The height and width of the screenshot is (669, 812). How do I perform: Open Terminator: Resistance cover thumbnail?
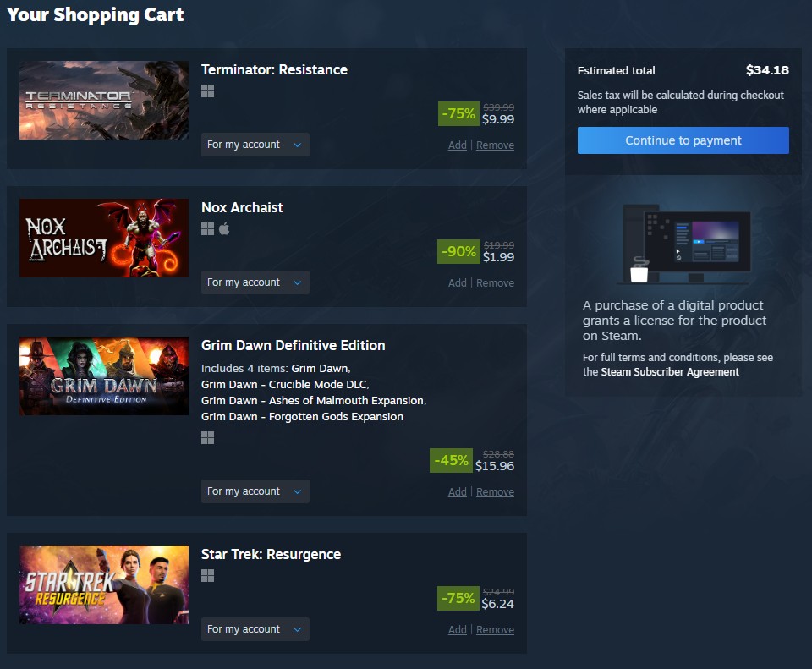[x=104, y=101]
